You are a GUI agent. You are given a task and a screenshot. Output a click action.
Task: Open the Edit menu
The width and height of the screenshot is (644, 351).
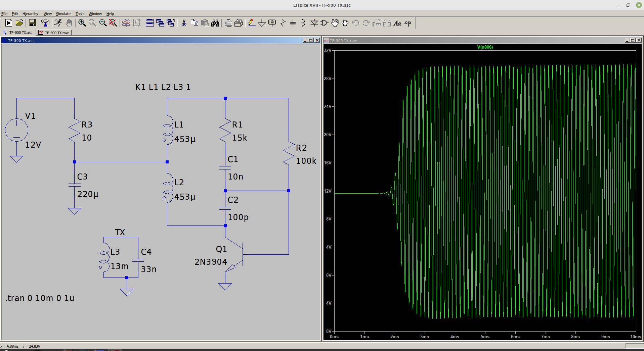pyautogui.click(x=15, y=14)
